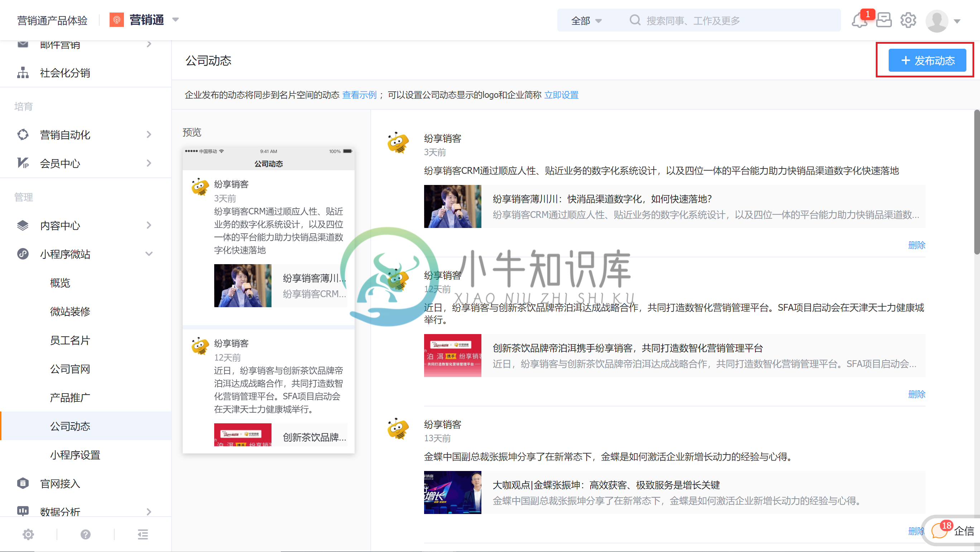Collapse the 小程序微站 chevron
Screen dimensions: 980x552
(149, 253)
